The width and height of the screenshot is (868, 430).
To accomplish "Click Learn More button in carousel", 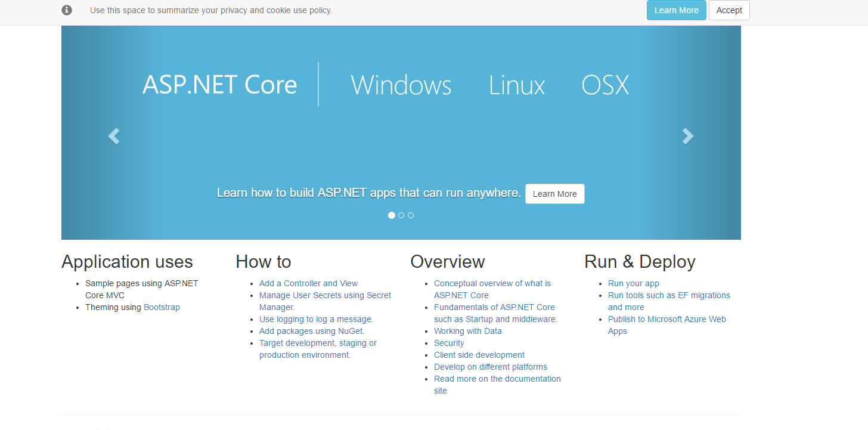I will (555, 194).
